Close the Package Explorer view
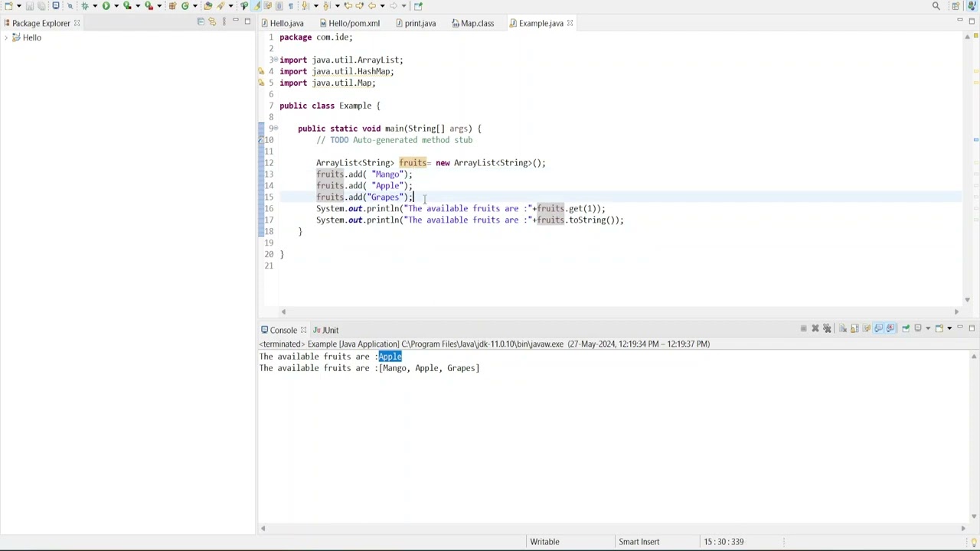The image size is (980, 551). [77, 23]
